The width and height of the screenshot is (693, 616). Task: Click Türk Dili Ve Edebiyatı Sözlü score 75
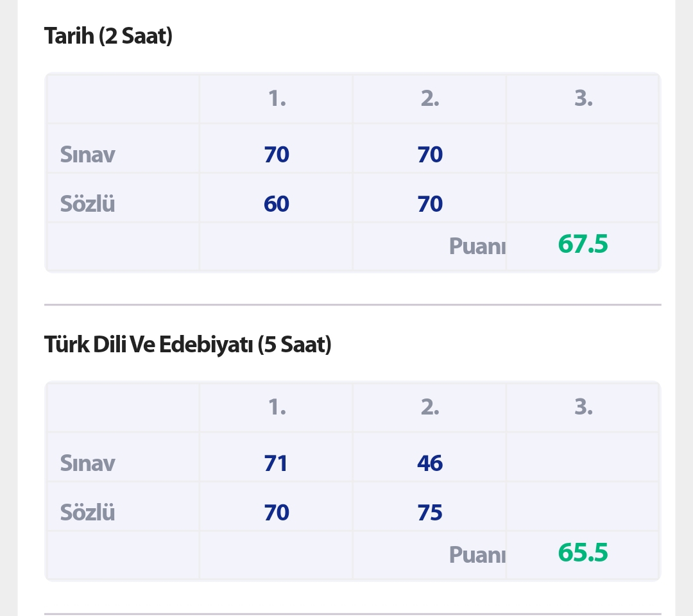click(430, 513)
